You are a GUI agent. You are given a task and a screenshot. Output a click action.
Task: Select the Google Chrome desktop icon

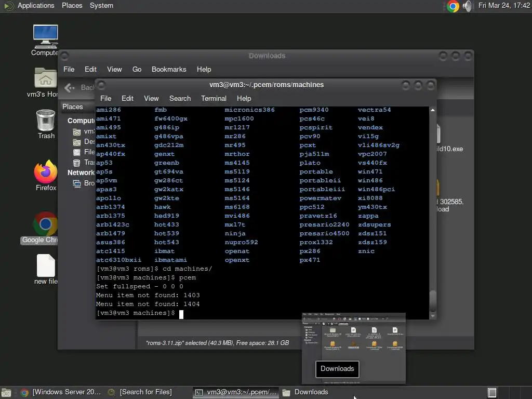point(45,224)
